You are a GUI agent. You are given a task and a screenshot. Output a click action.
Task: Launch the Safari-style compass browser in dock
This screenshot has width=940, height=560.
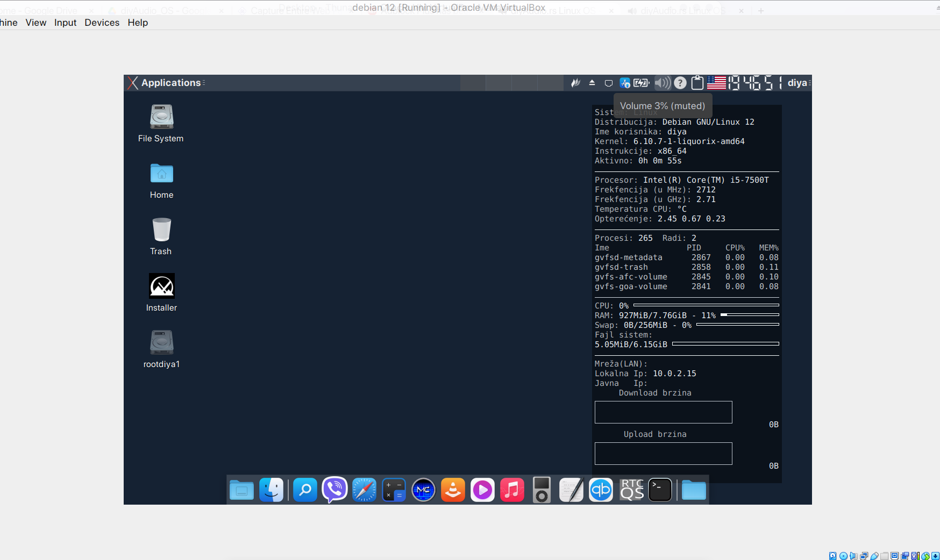coord(364,490)
